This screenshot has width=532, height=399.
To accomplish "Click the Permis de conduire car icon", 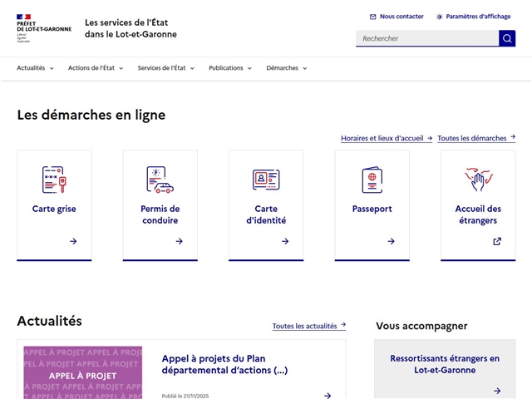I will pyautogui.click(x=160, y=180).
